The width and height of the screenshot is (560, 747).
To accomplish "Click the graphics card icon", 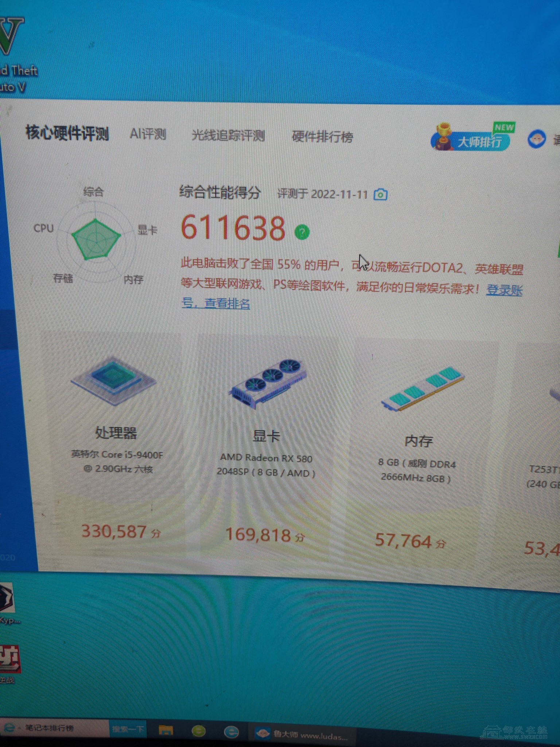I will [x=267, y=382].
